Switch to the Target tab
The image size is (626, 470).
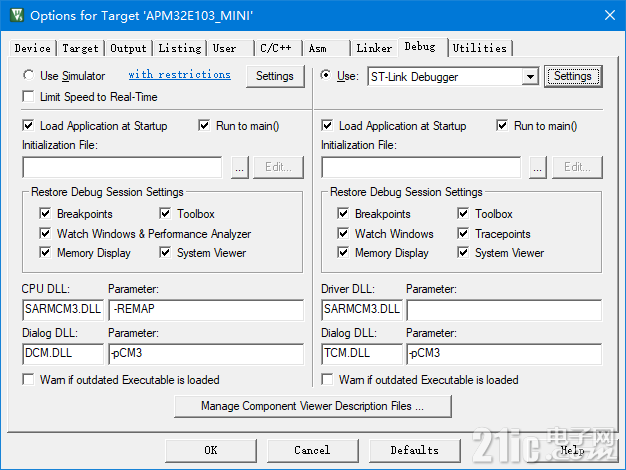(80, 48)
